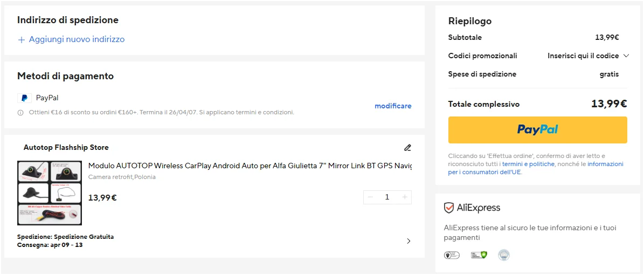Screen dimensions: 644x275
Task: Click the PayPal payment method label
Action: click(x=47, y=98)
